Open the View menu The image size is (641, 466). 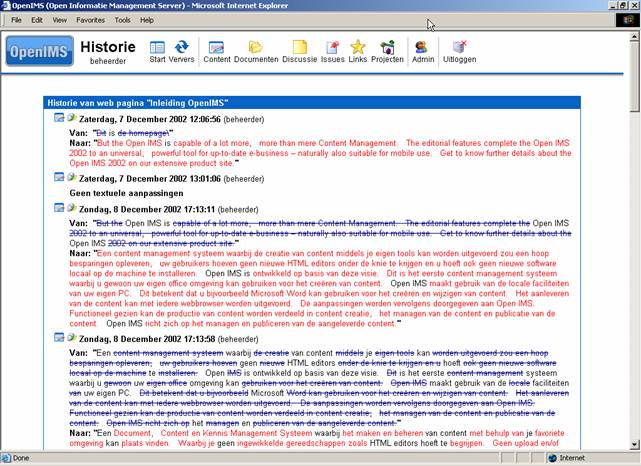pos(59,20)
